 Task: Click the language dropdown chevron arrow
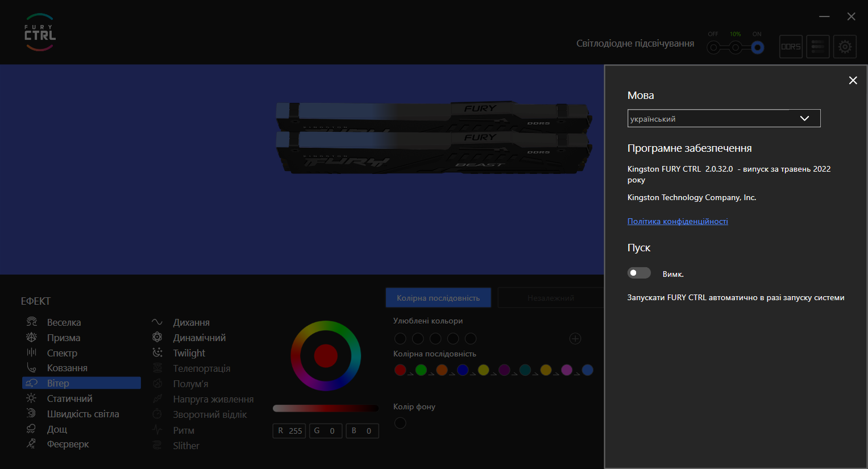coord(804,118)
